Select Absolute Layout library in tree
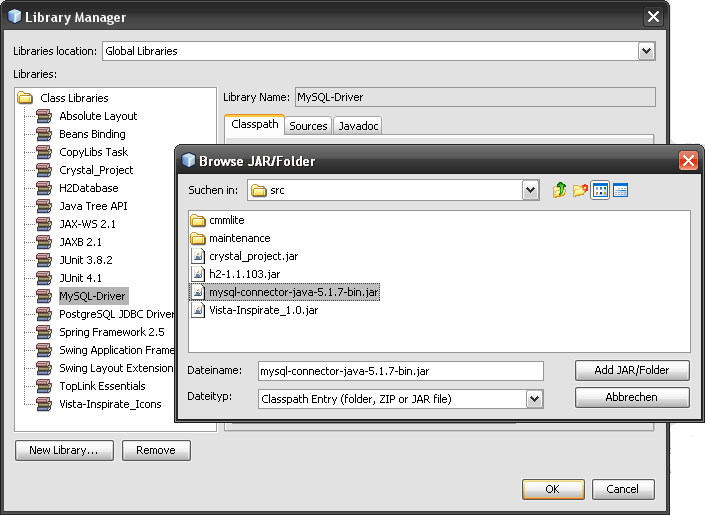This screenshot has height=515, width=705. point(98,116)
